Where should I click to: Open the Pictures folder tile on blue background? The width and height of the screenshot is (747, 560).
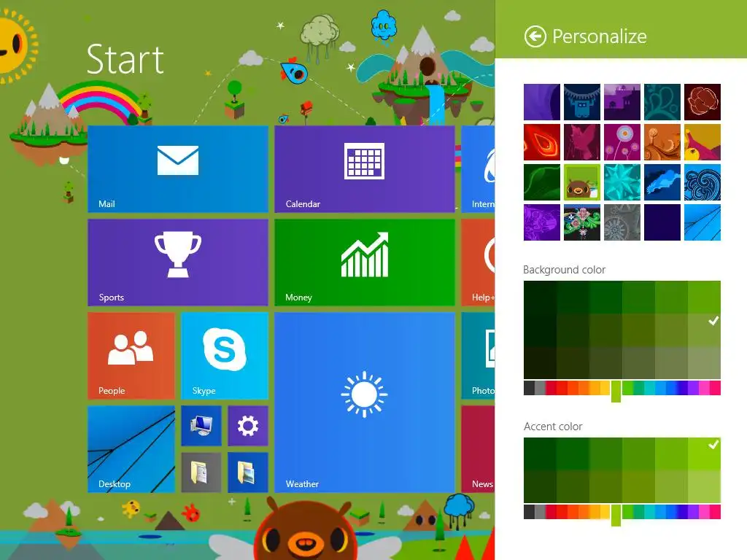click(248, 472)
